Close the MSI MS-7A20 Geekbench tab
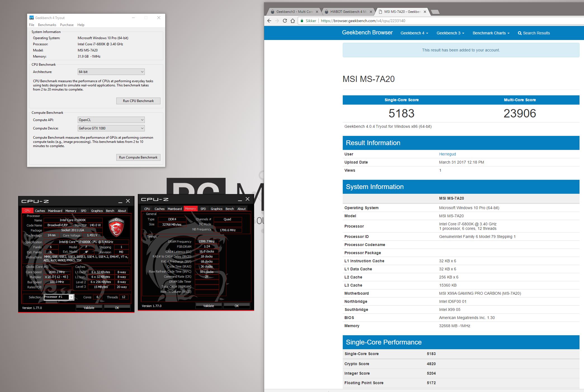The image size is (584, 392). (425, 12)
